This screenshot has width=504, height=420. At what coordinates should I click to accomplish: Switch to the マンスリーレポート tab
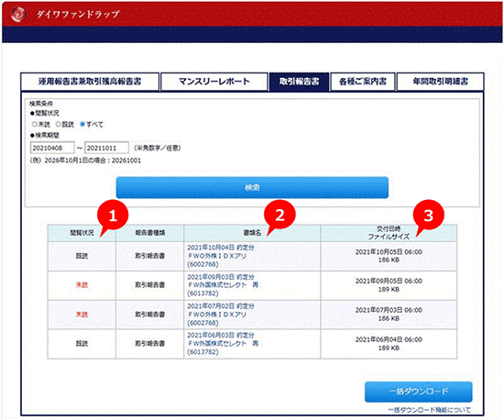[214, 82]
